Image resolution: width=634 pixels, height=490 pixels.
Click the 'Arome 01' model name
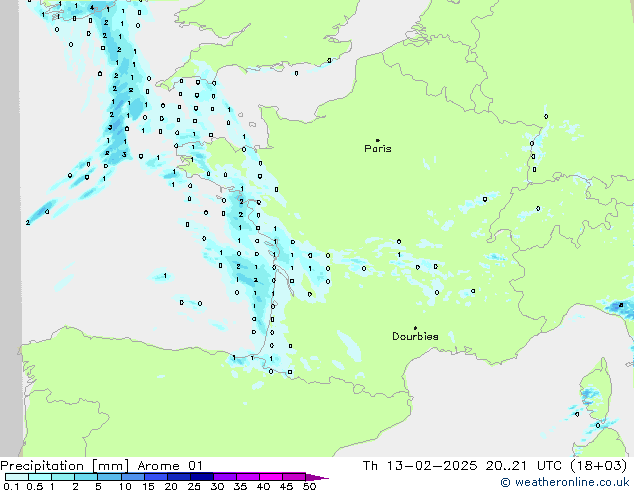(x=170, y=466)
